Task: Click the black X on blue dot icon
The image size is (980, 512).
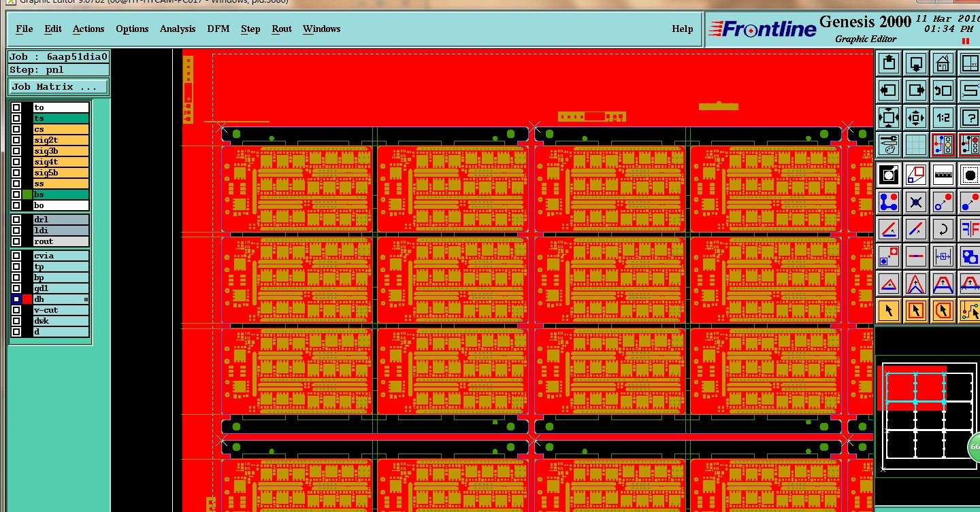Action: 916,202
